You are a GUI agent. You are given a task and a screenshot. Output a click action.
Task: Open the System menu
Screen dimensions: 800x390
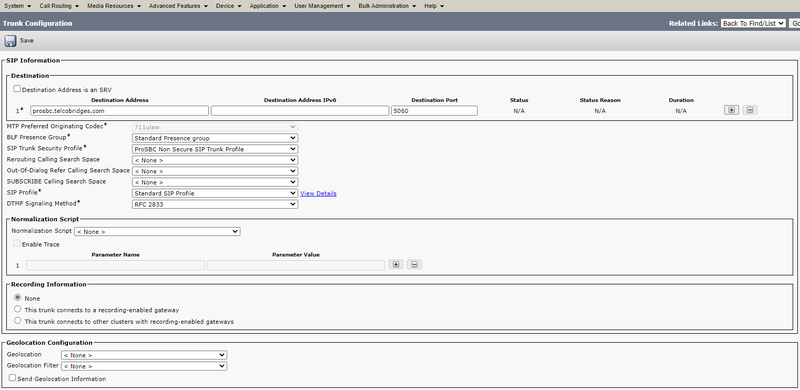17,6
